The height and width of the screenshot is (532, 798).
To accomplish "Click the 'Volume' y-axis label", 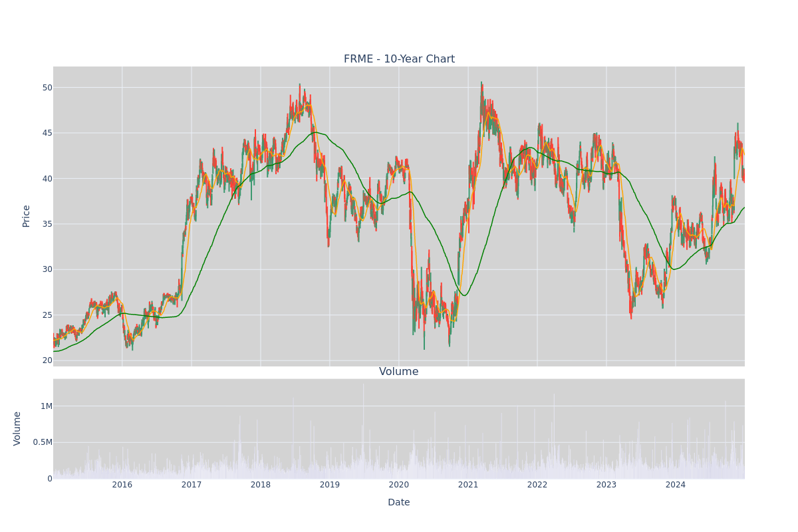I will click(18, 428).
